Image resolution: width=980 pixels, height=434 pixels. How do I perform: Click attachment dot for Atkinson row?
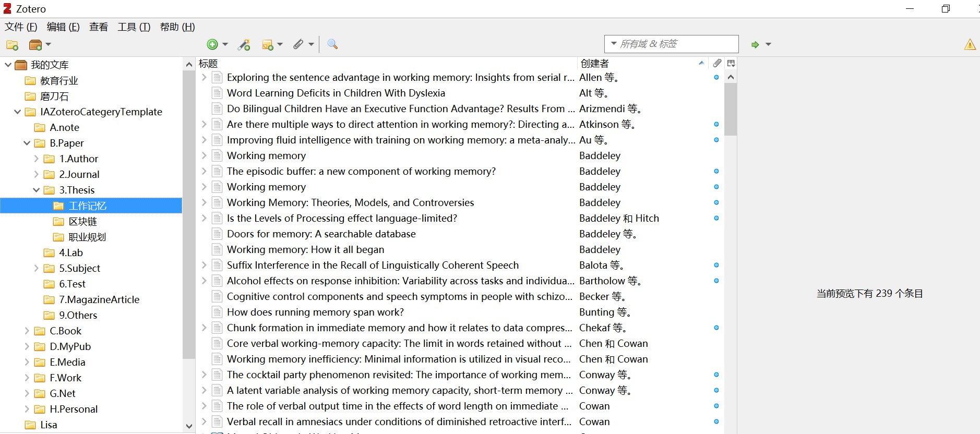(x=716, y=124)
